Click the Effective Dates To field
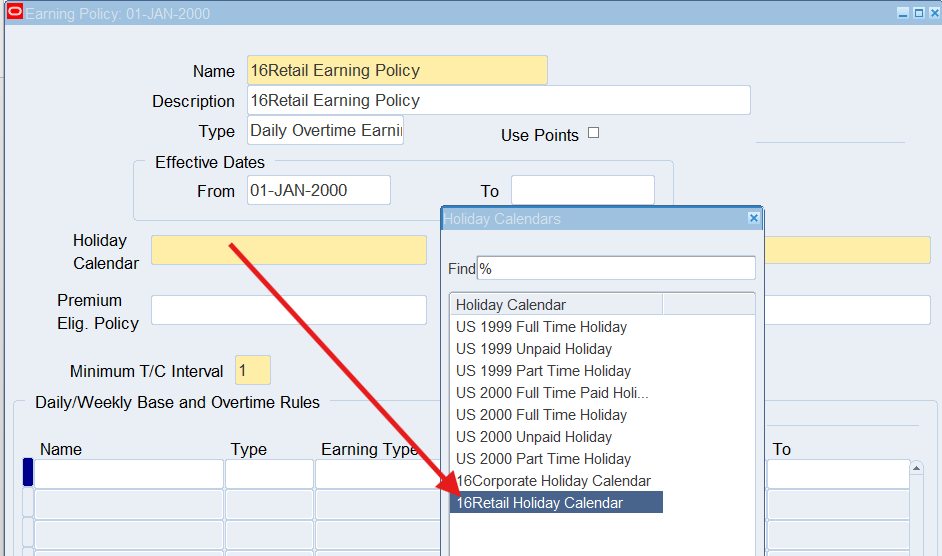The width and height of the screenshot is (942, 556). click(582, 190)
